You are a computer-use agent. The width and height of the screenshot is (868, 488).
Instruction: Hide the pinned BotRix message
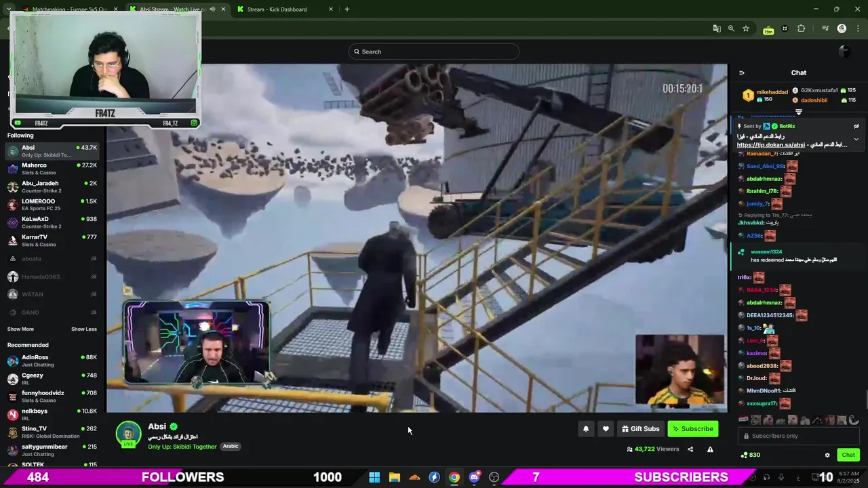pos(856,126)
